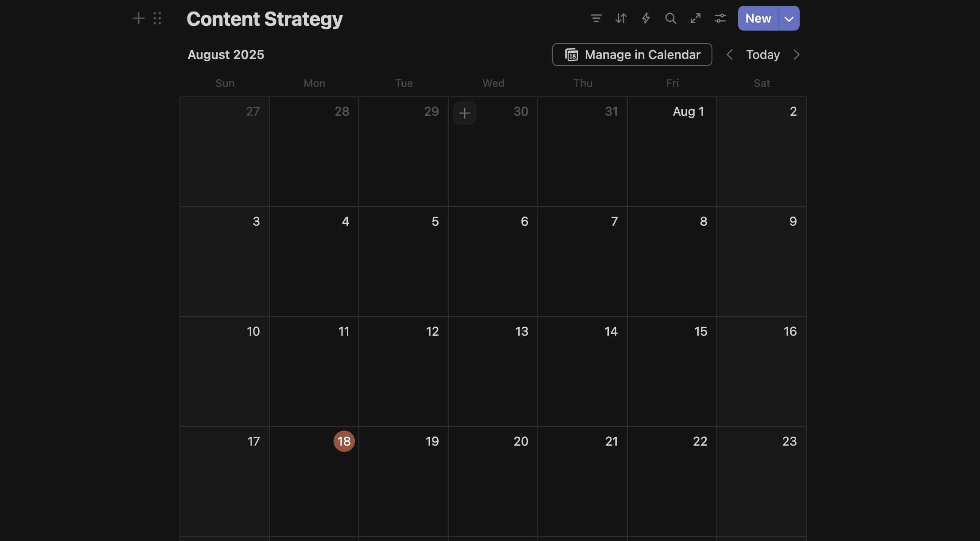
Task: Go to next month chevron
Action: pos(796,55)
